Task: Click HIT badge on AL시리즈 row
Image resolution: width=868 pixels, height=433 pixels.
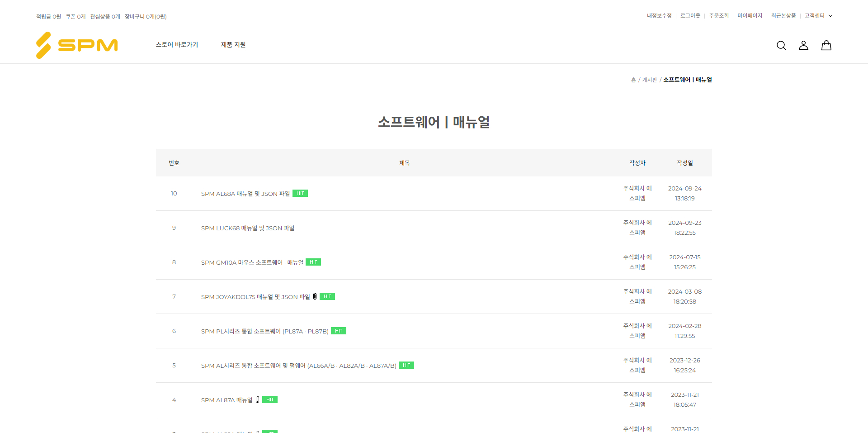Action: (406, 365)
